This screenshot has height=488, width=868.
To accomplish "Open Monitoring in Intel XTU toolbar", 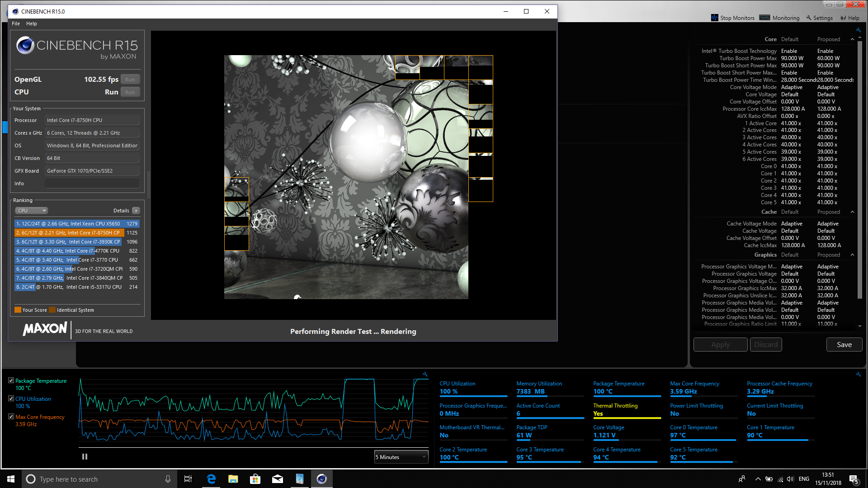I will tap(780, 18).
